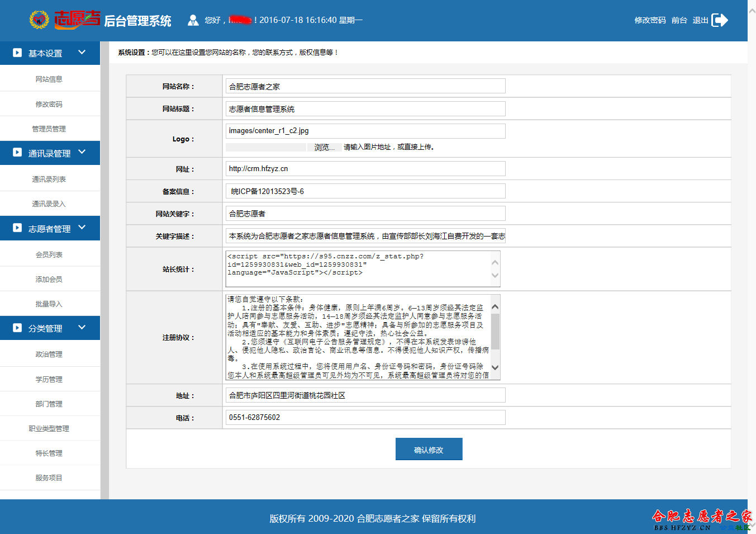The width and height of the screenshot is (756, 534).
Task: Open 政治管理 in the sidebar
Action: (x=49, y=355)
